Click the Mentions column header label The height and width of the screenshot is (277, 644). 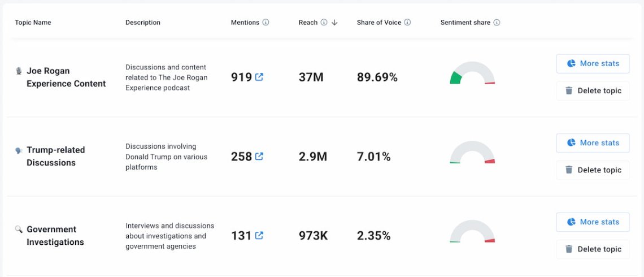click(245, 23)
